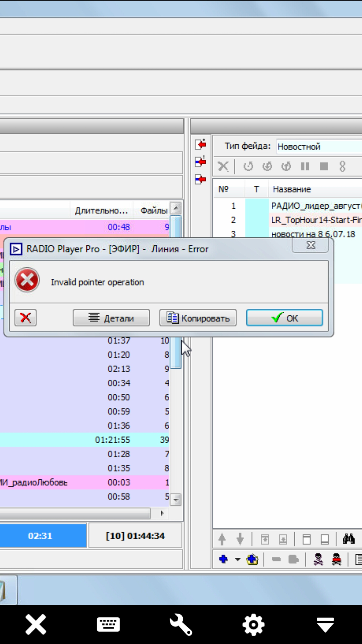Click the Копировать button
Image resolution: width=362 pixels, height=644 pixels.
(x=198, y=318)
